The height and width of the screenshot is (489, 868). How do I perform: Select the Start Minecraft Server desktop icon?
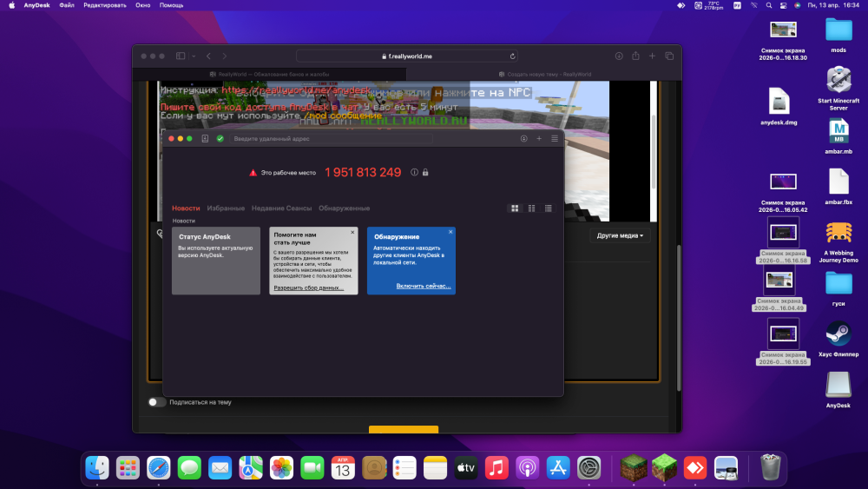click(x=838, y=89)
